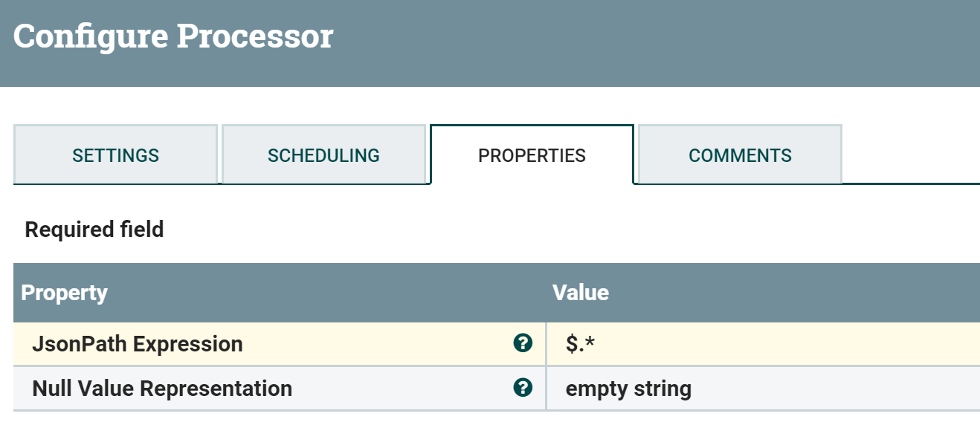Screen dimensions: 980x448
Task: Open the "empty string" value dropdown
Action: [x=628, y=389]
